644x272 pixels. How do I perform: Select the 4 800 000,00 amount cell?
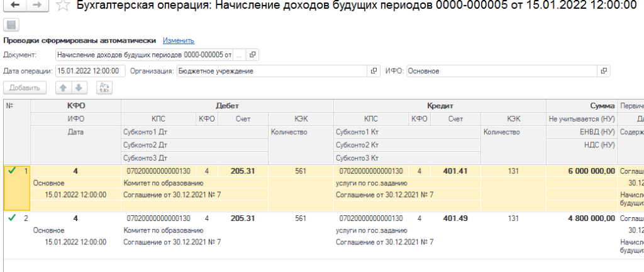(581, 218)
